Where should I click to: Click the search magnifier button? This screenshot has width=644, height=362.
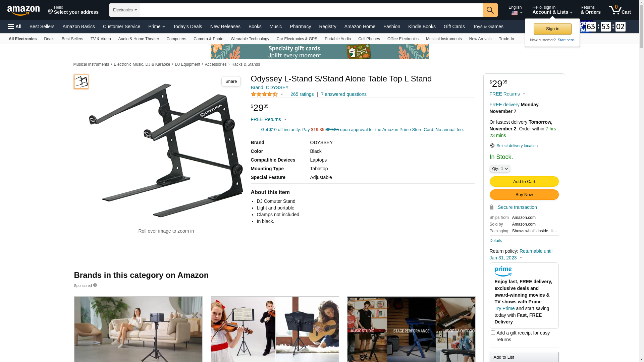pos(490,10)
